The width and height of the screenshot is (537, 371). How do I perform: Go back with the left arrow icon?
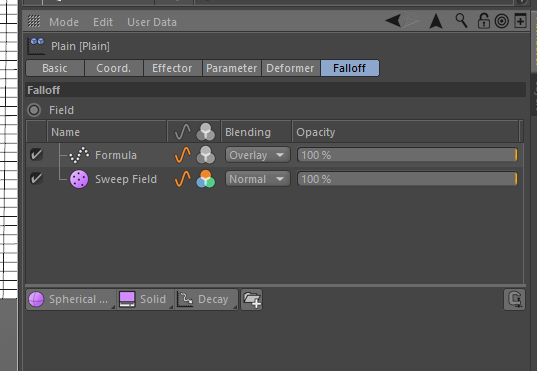click(393, 21)
